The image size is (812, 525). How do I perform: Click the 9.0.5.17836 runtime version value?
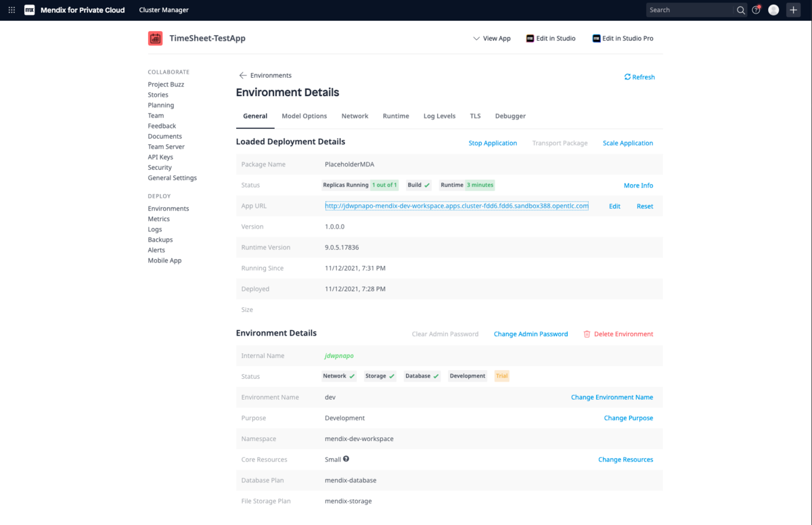pos(342,248)
